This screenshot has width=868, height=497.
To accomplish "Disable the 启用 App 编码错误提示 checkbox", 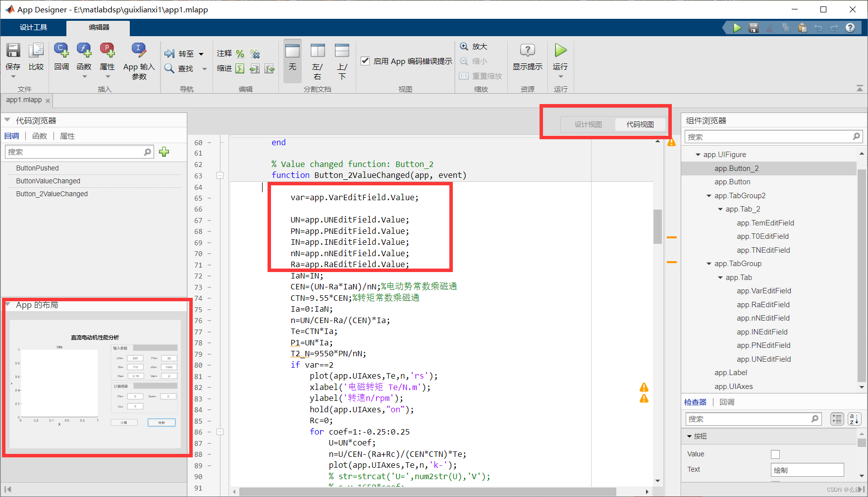I will click(x=365, y=61).
